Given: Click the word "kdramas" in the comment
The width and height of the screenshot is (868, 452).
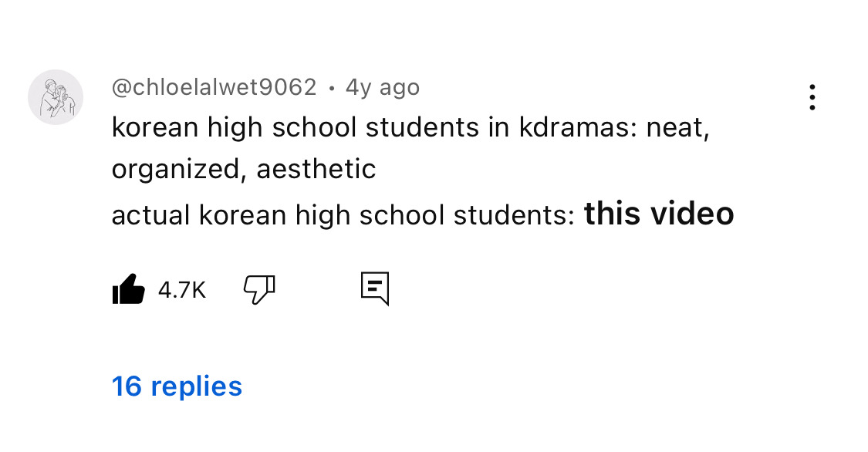Looking at the screenshot, I should coord(574,127).
